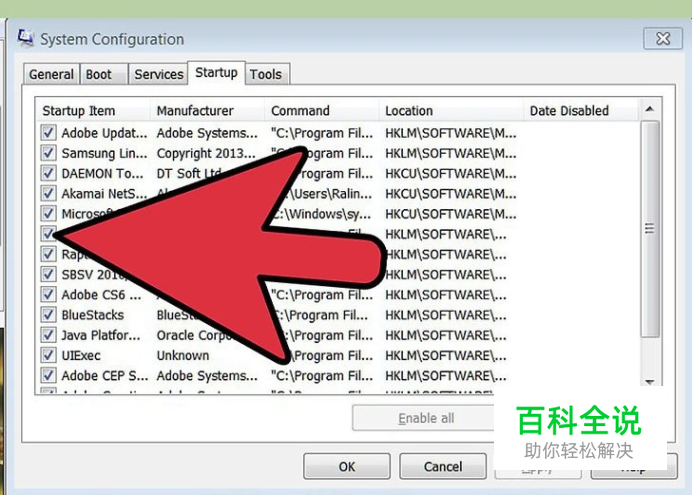Uncheck the Akamai NetS... checkbox
This screenshot has width=692, height=495.
click(x=48, y=193)
